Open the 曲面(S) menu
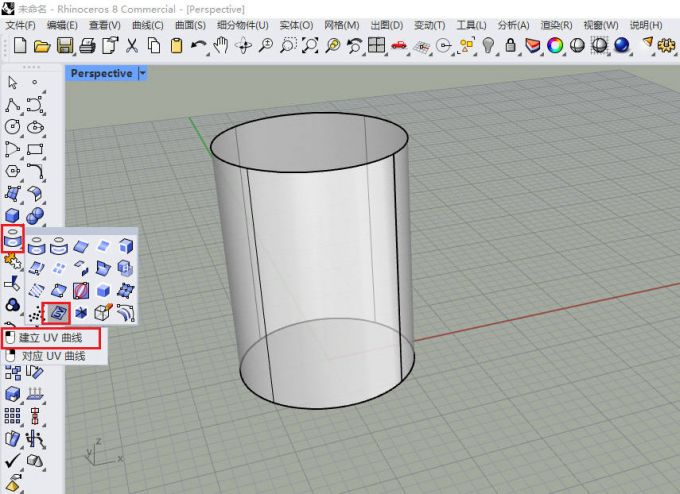The width and height of the screenshot is (680, 494). coord(190,26)
